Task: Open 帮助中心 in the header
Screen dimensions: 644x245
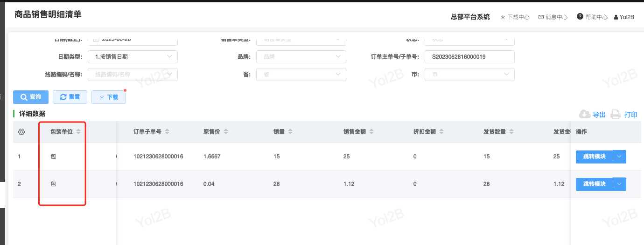Action: pos(597,17)
